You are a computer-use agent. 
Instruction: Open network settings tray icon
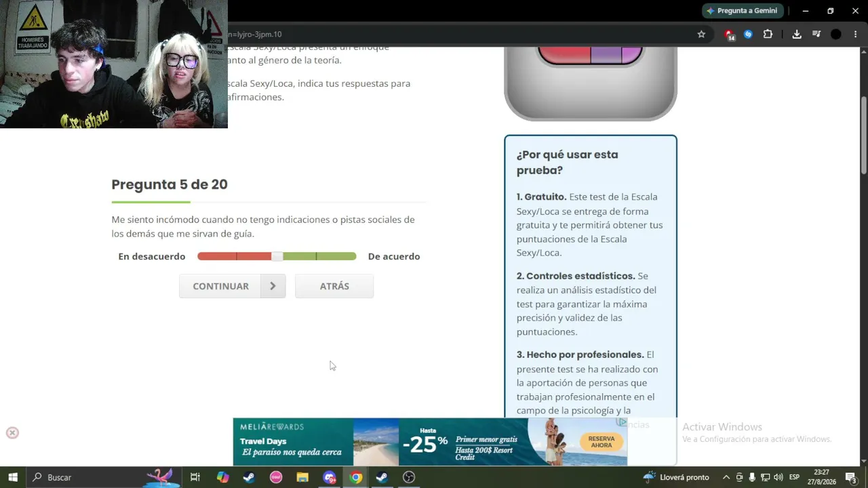click(765, 477)
